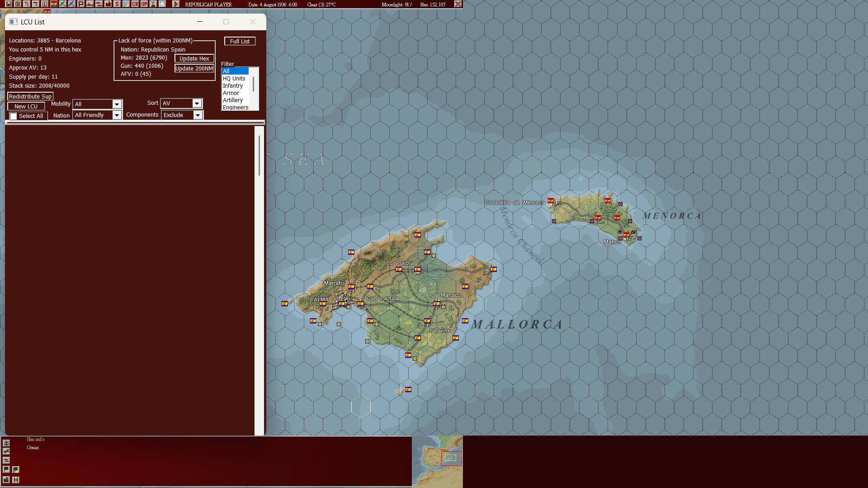Highlight HQ Units filter option
868x488 pixels.
click(233, 78)
